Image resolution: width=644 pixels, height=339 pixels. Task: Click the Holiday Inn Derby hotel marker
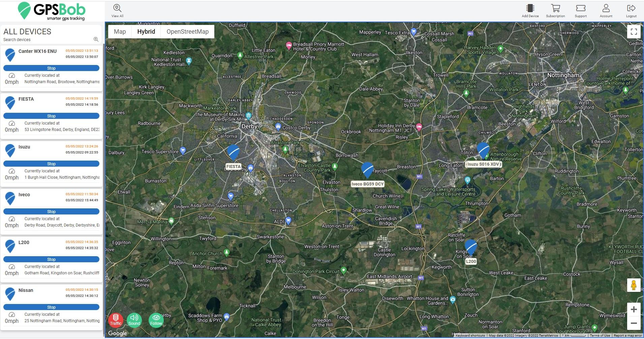[419, 127]
